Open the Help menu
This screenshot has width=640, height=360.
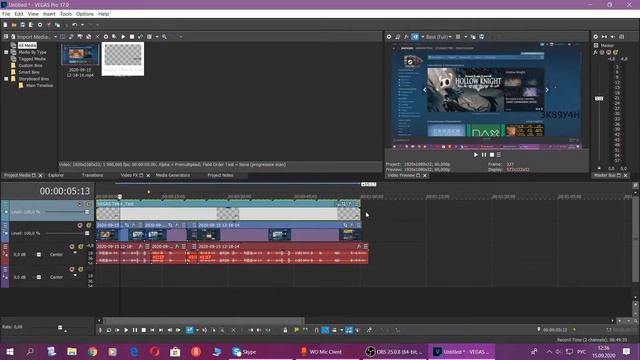coord(104,14)
